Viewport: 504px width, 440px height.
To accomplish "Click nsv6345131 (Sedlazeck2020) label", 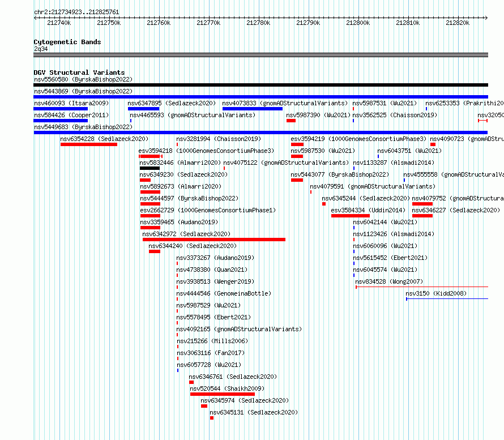I will [254, 412].
